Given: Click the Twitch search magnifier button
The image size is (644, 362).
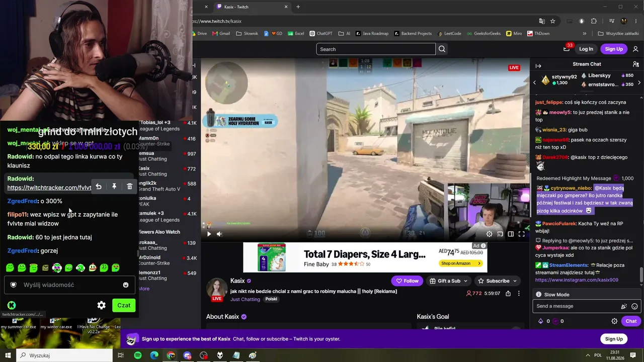Looking at the screenshot, I should [x=442, y=49].
